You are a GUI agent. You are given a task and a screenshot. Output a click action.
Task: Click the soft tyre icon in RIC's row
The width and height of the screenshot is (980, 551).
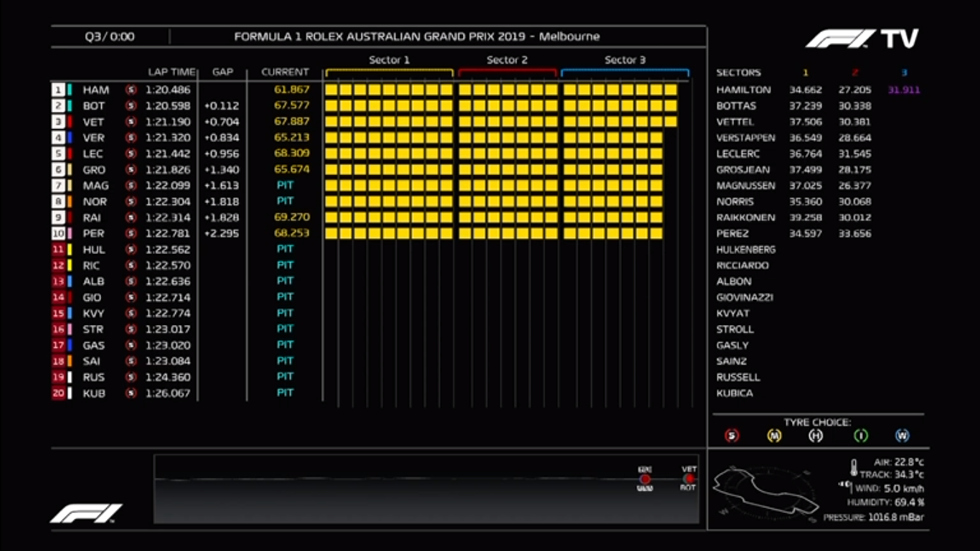pos(131,265)
